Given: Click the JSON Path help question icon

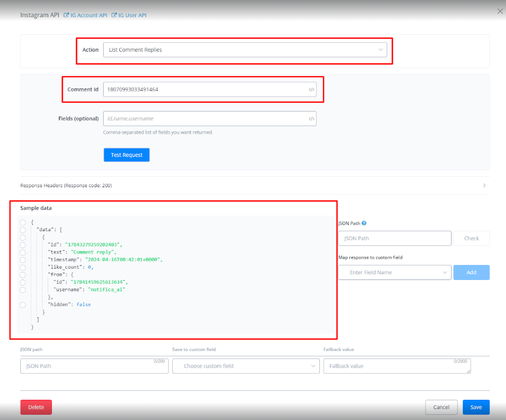Looking at the screenshot, I should click(x=364, y=223).
